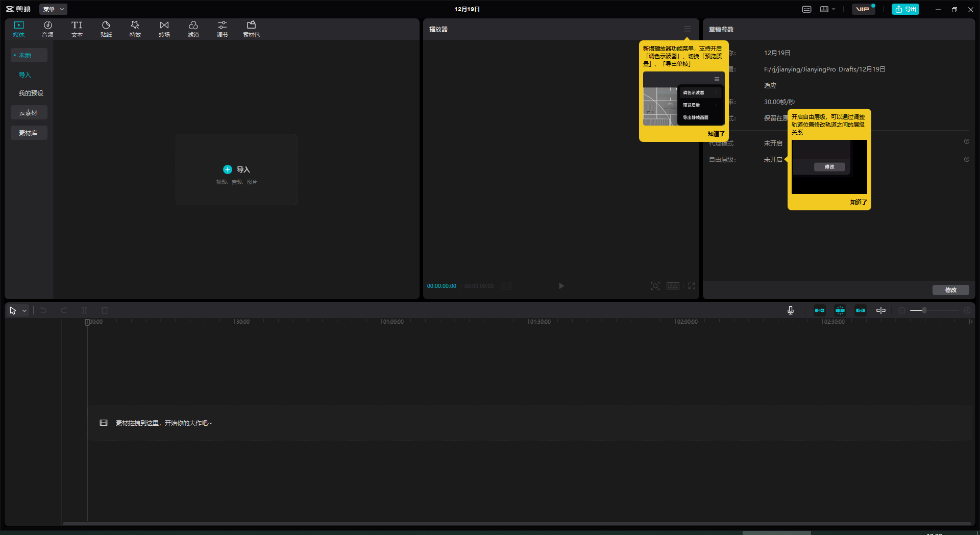Click the delete trash icon in timeline

[x=105, y=310]
